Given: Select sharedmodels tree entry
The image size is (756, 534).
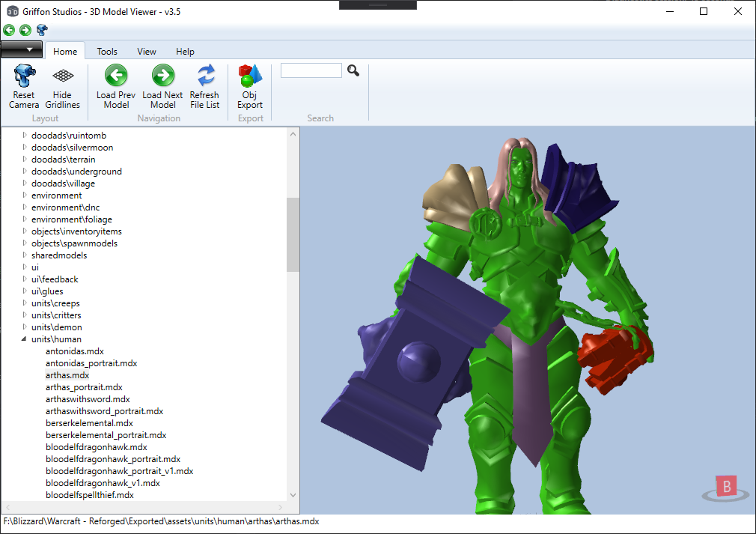Looking at the screenshot, I should 59,255.
